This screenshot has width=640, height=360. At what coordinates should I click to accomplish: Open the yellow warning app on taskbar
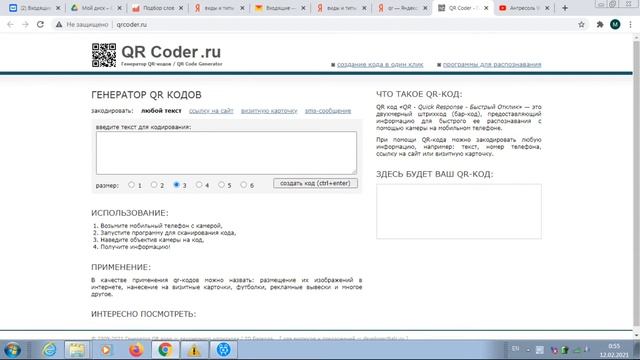[x=194, y=350]
